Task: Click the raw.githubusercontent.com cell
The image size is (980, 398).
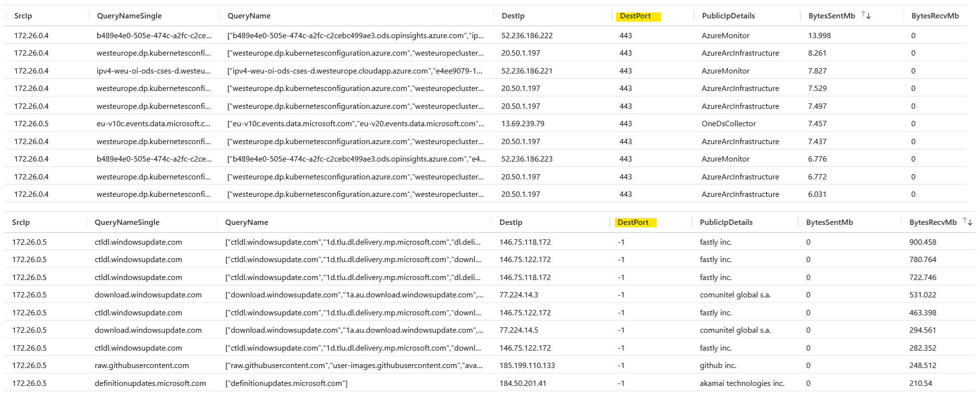Action: point(142,366)
